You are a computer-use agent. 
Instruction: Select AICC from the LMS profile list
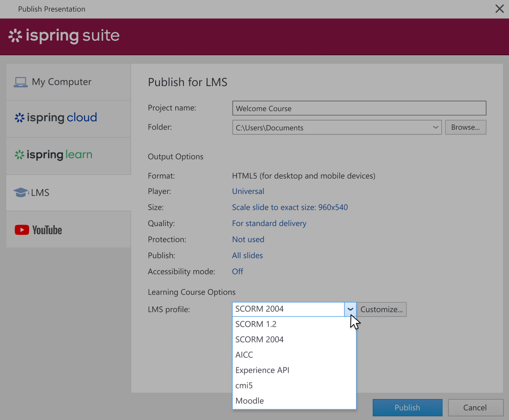[x=294, y=355]
